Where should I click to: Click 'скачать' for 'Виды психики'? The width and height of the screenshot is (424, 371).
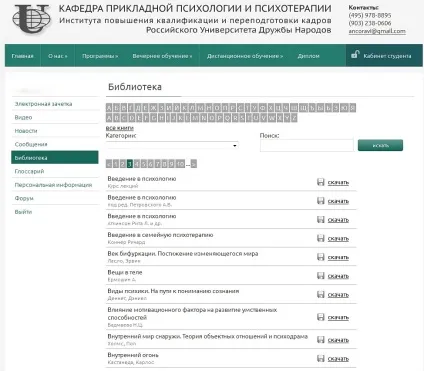click(338, 295)
